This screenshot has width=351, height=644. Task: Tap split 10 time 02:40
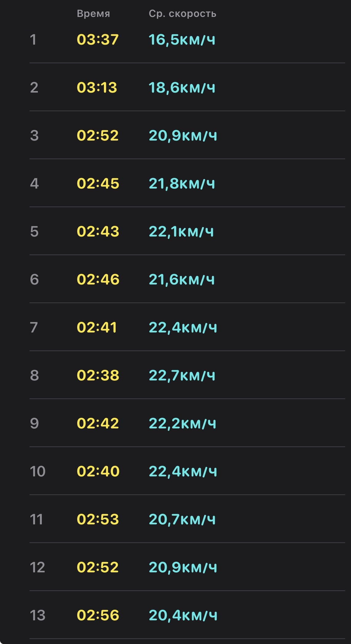98,471
